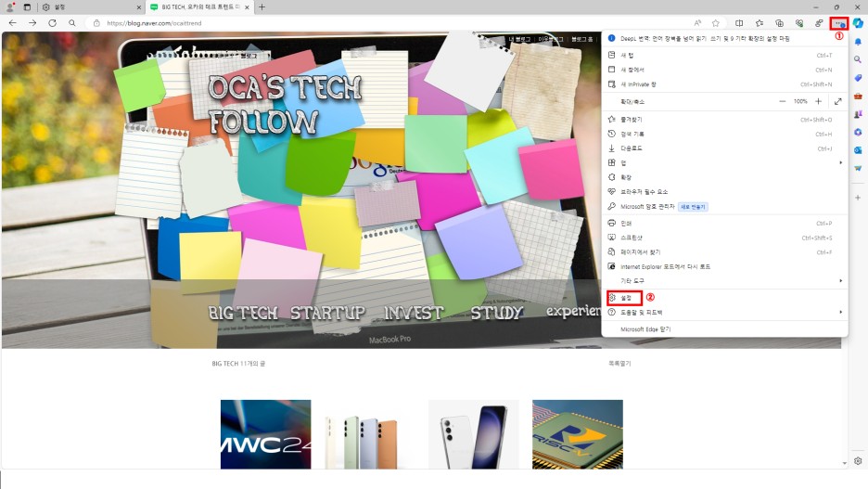Open the sidebar notifications bell
The width and height of the screenshot is (868, 489).
point(858,42)
